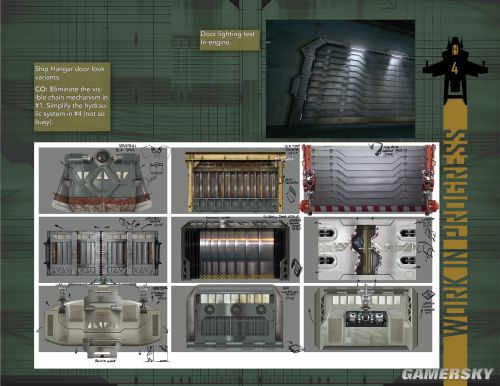Click the central chain on the four-panel door
Screen dimensions: 500x386
101,252
